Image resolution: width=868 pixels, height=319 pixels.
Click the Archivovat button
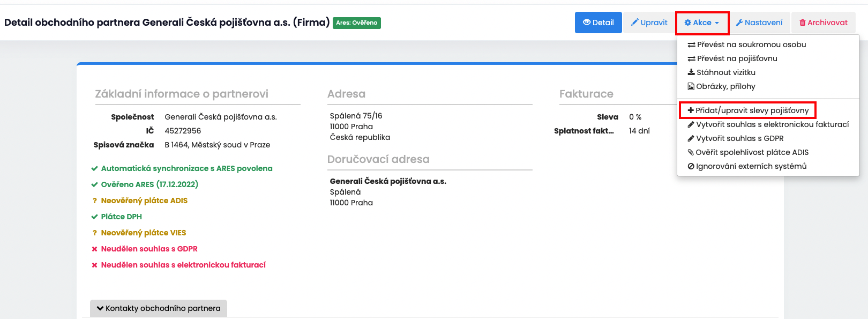point(824,23)
